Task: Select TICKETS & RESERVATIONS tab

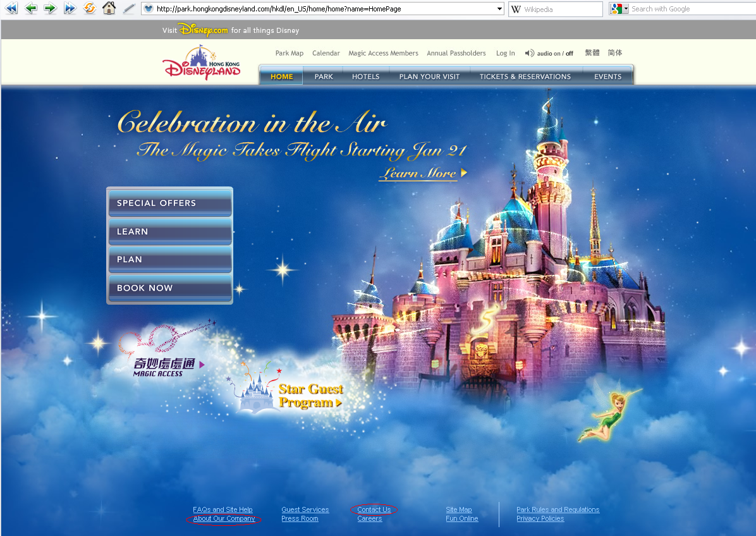Action: click(x=525, y=76)
